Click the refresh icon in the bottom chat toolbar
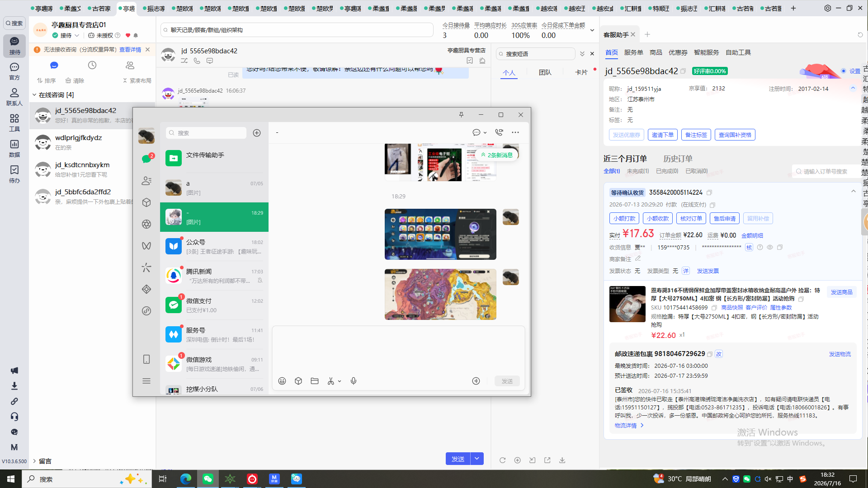Image resolution: width=868 pixels, height=488 pixels. click(x=502, y=460)
